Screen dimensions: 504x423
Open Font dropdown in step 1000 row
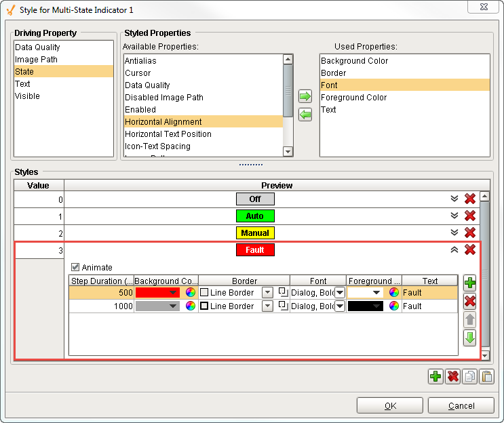coord(340,306)
